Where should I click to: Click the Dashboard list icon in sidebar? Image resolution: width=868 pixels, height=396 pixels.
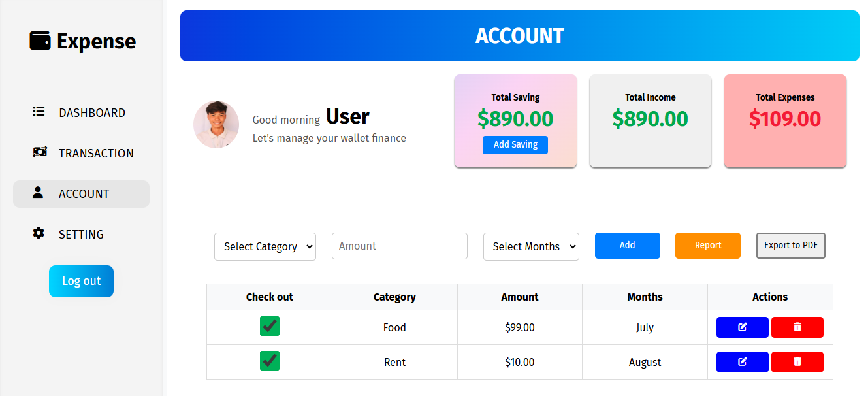click(39, 112)
